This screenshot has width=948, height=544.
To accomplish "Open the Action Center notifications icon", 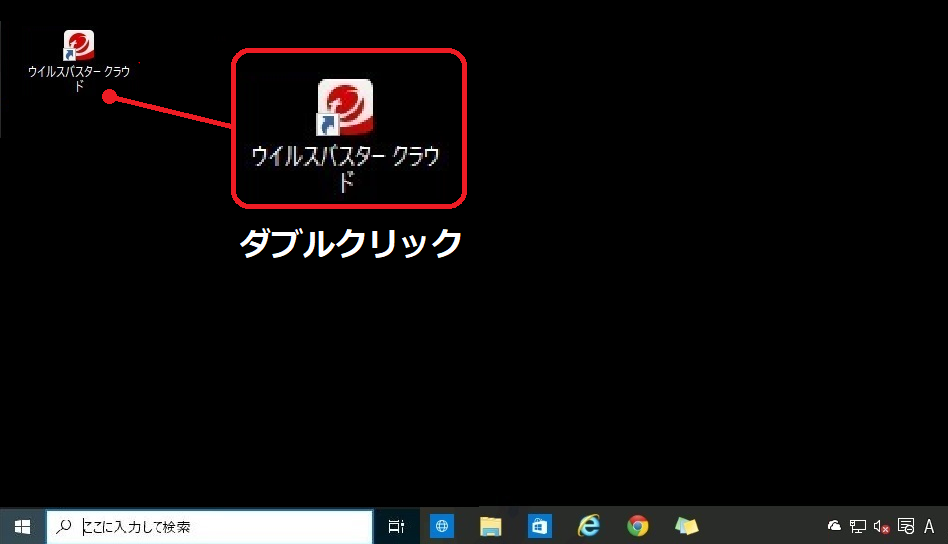I will click(906, 526).
